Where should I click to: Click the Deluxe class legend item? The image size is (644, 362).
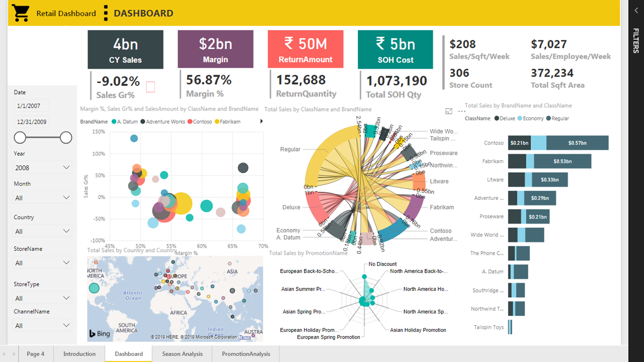coord(505,119)
